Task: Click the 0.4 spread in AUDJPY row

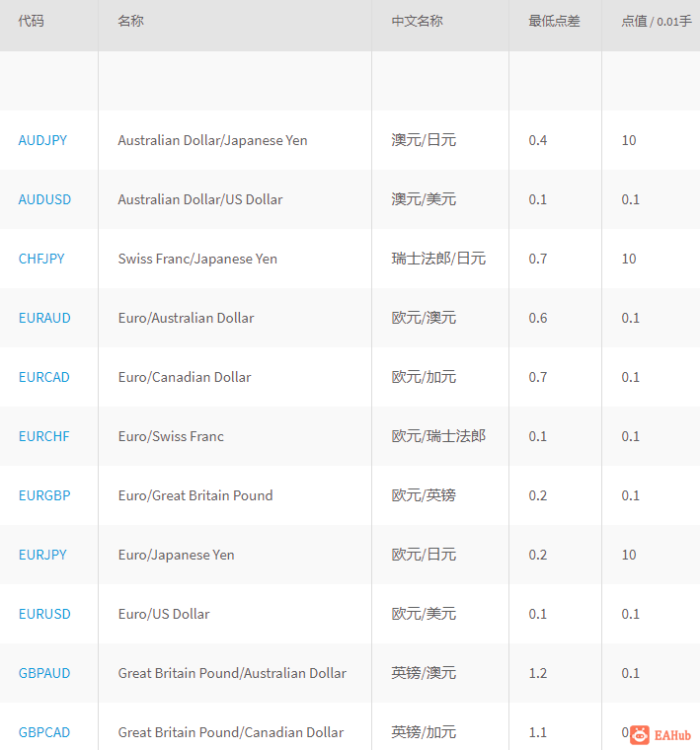Action: point(538,140)
